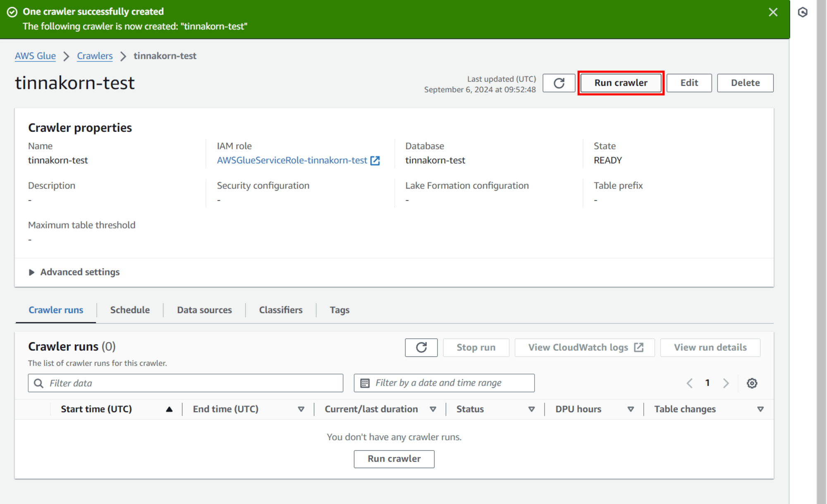Sort by Current/last duration column
The width and height of the screenshot is (827, 504).
tap(433, 409)
